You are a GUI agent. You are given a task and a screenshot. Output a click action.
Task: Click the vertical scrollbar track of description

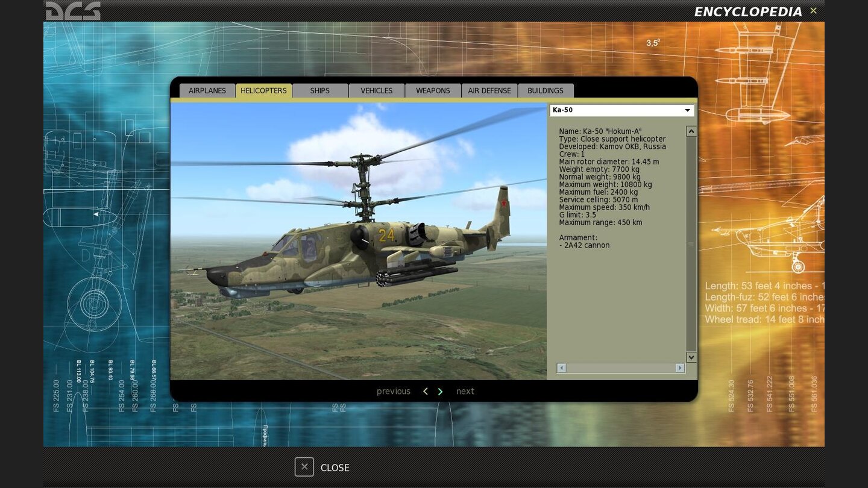pyautogui.click(x=691, y=244)
